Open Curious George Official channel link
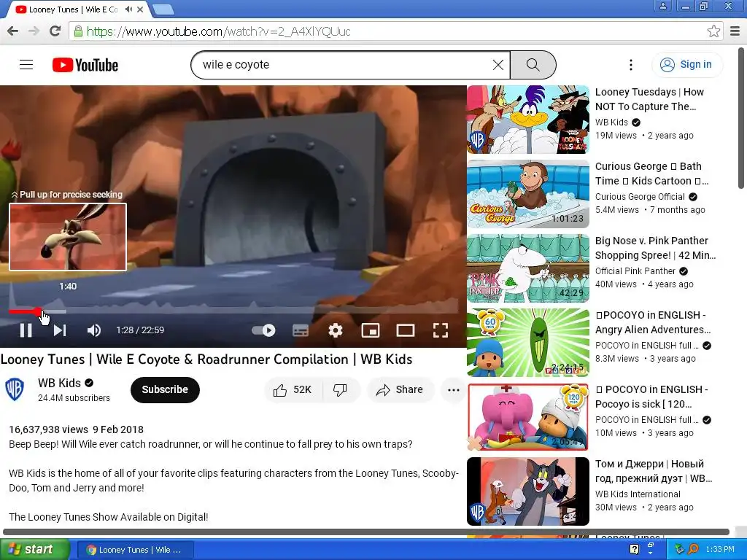 [x=640, y=197]
